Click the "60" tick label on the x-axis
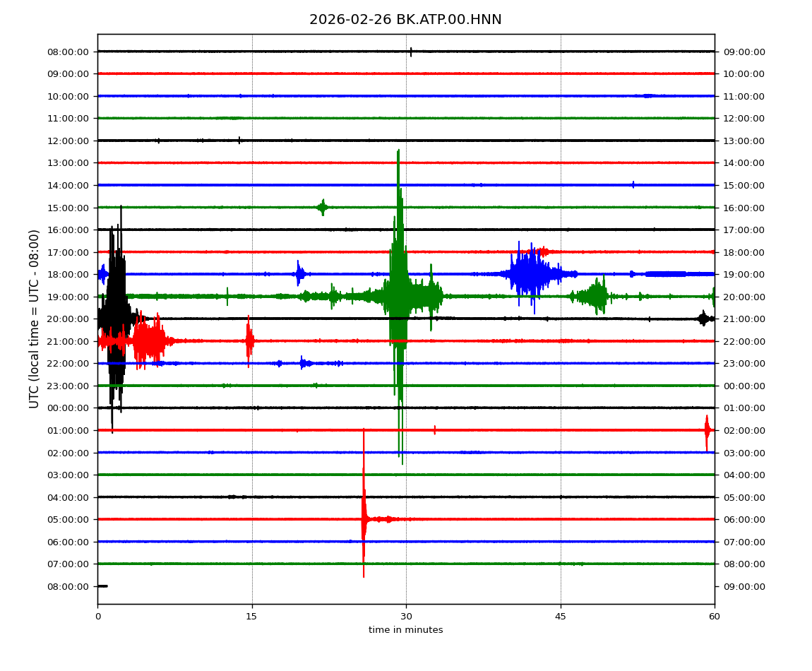 coord(715,617)
